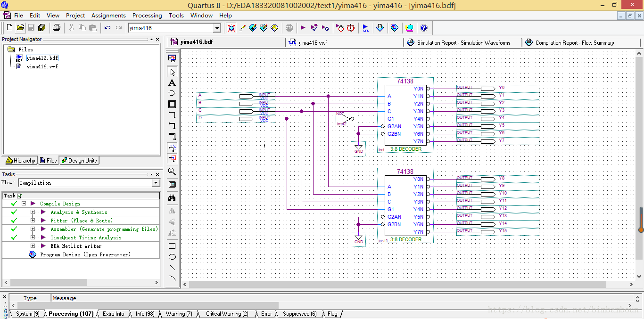Click the Help question mark icon
This screenshot has height=319, width=644.
pos(423,28)
